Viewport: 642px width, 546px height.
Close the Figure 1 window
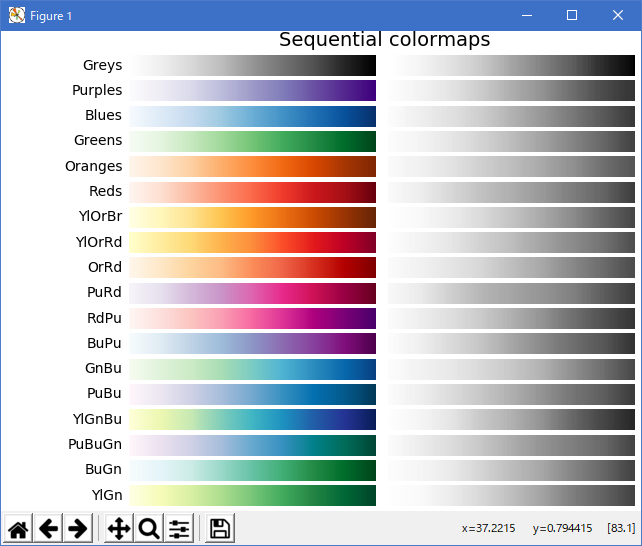click(x=618, y=16)
